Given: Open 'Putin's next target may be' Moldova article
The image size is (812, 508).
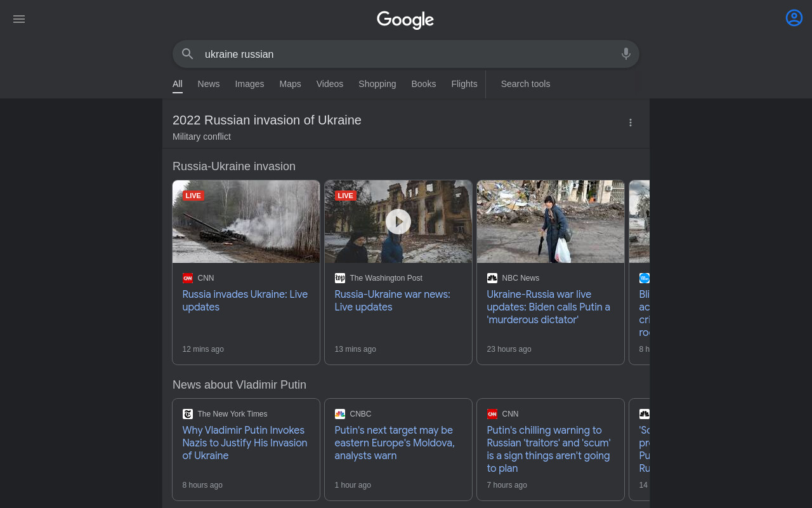Looking at the screenshot, I should pos(395,443).
